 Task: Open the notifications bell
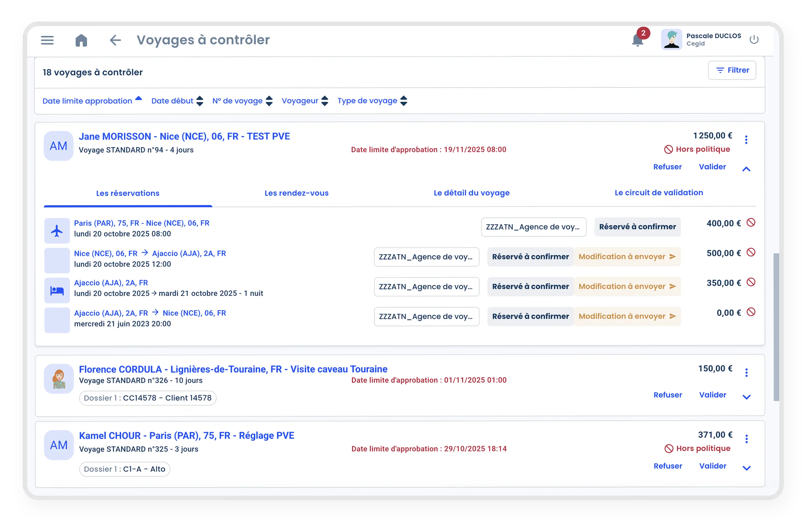pyautogui.click(x=637, y=40)
